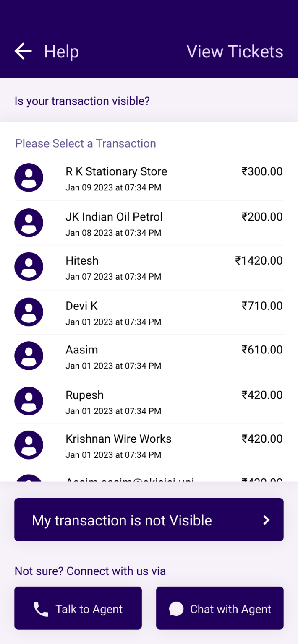
Task: Click the chat bubble icon in Chat with Agent
Action: 176,608
